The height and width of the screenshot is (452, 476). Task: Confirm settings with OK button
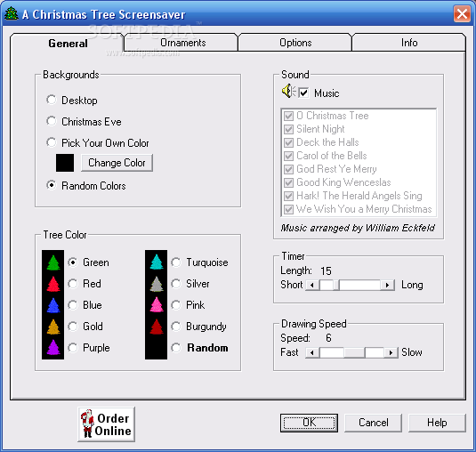click(309, 423)
